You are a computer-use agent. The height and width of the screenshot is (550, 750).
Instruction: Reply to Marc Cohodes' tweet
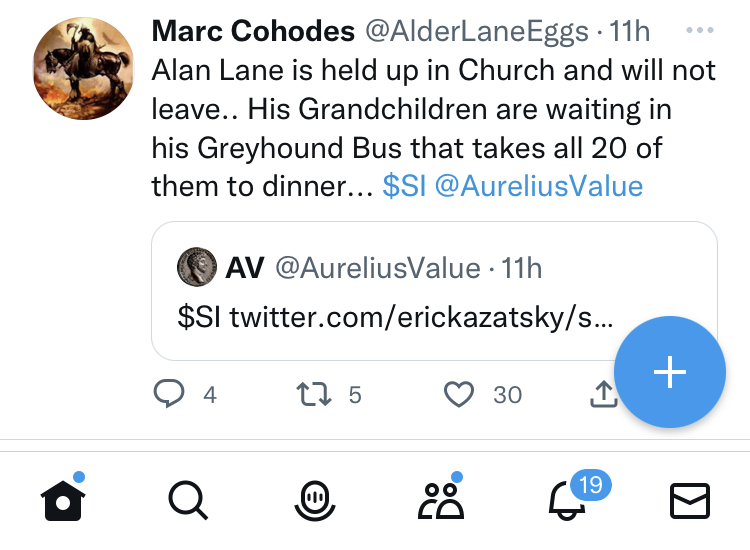point(170,394)
